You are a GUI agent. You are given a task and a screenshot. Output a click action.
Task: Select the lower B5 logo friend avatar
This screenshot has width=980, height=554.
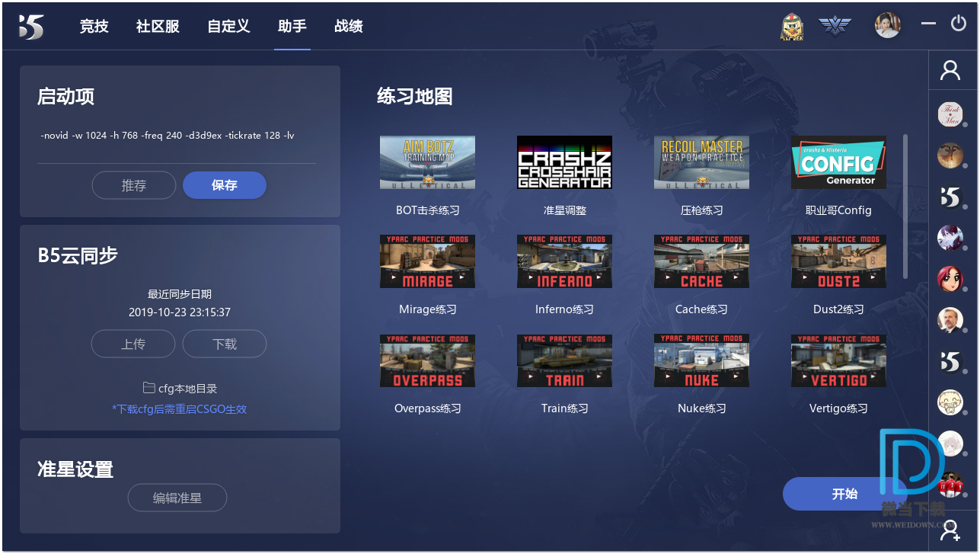pyautogui.click(x=950, y=361)
